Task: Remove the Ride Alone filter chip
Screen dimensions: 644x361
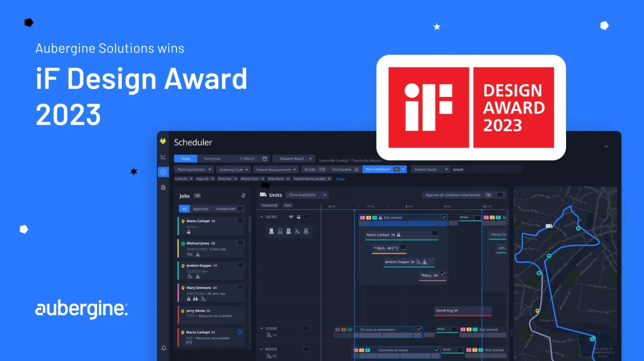Action: 288,179
